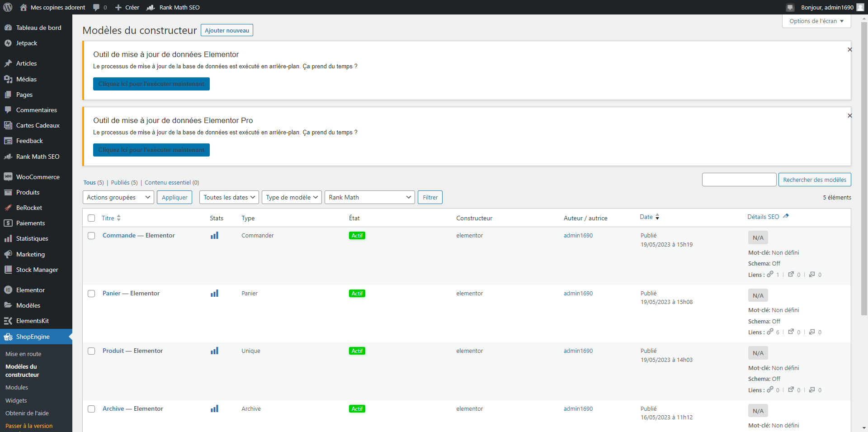
Task: Open Mise en route submenu item
Action: coord(24,354)
